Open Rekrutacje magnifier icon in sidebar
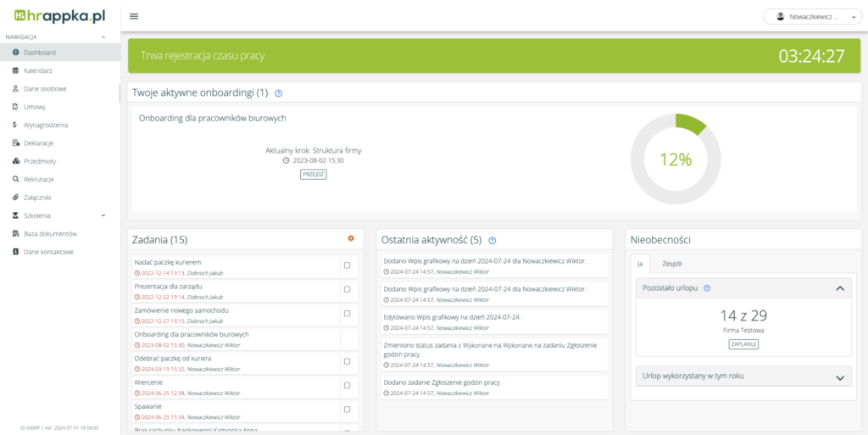The image size is (868, 435). (x=16, y=179)
